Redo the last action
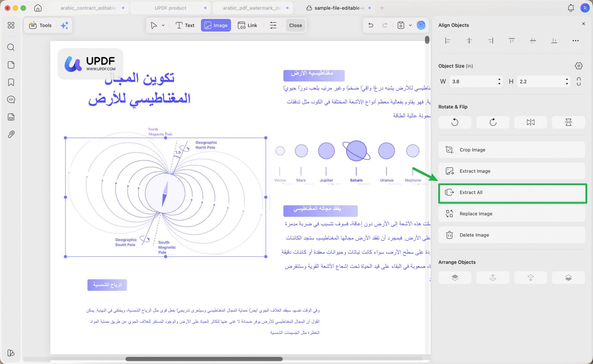593x364 pixels. pyautogui.click(x=385, y=25)
